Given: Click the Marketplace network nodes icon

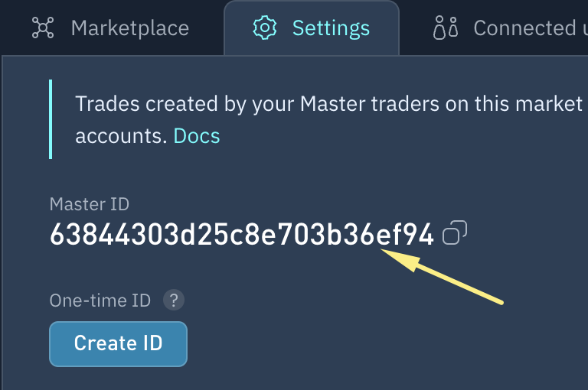Looking at the screenshot, I should point(43,28).
